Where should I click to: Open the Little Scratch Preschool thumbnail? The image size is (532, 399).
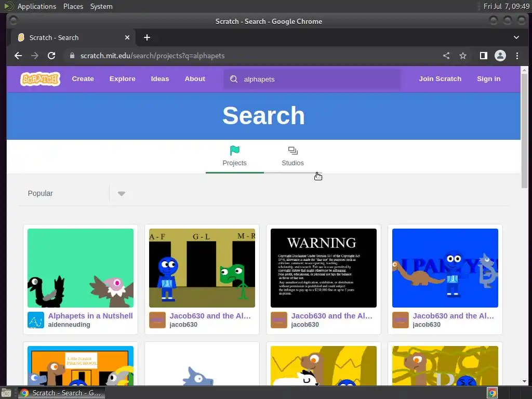81,366
